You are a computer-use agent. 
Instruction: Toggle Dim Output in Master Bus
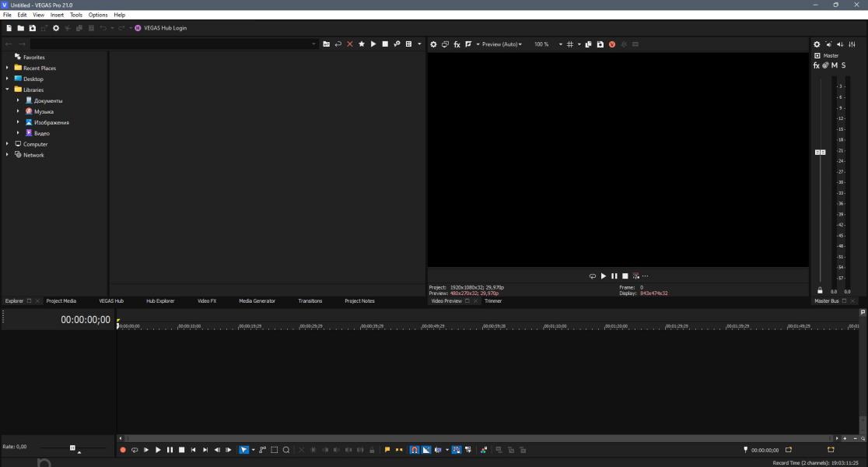pos(840,44)
